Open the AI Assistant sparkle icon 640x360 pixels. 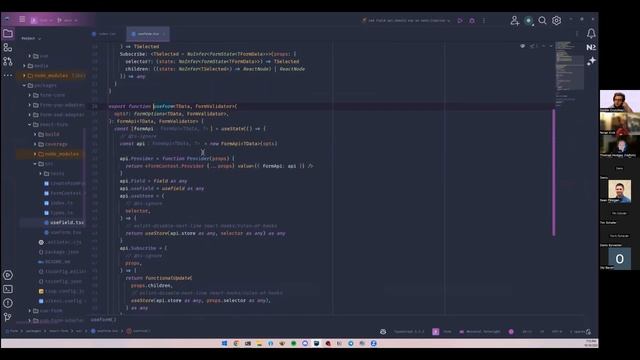[x=591, y=61]
